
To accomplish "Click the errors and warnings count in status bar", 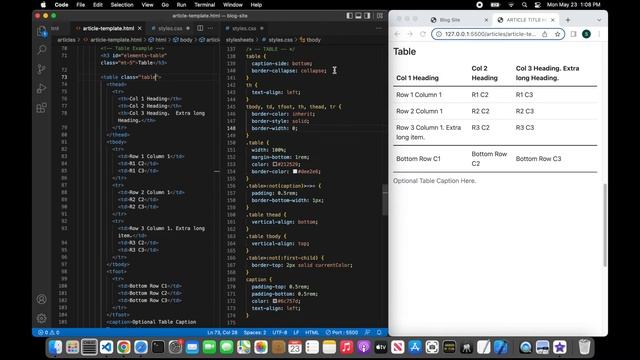I will (x=49, y=332).
